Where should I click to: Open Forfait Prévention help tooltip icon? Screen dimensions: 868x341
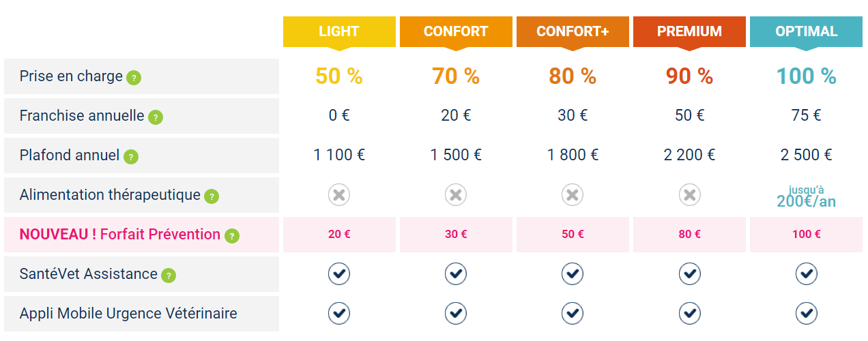click(x=232, y=236)
